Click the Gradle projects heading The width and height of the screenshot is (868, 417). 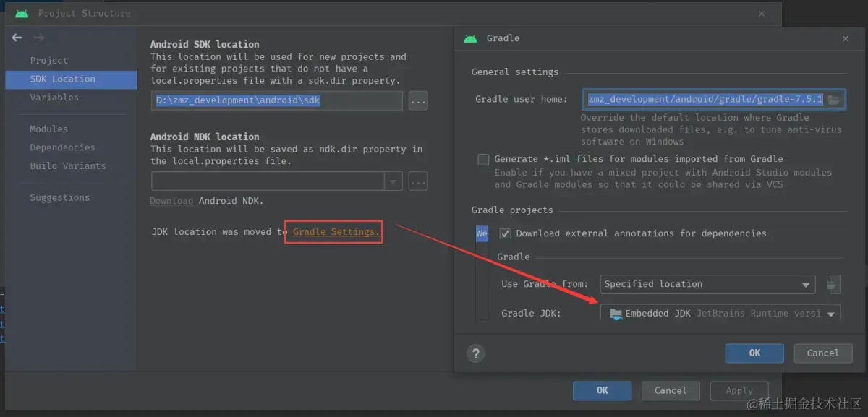tap(512, 210)
